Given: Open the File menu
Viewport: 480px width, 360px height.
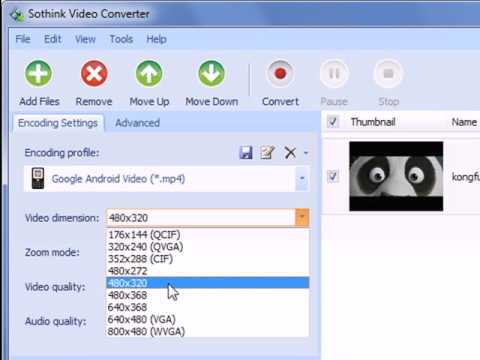Looking at the screenshot, I should click(23, 39).
